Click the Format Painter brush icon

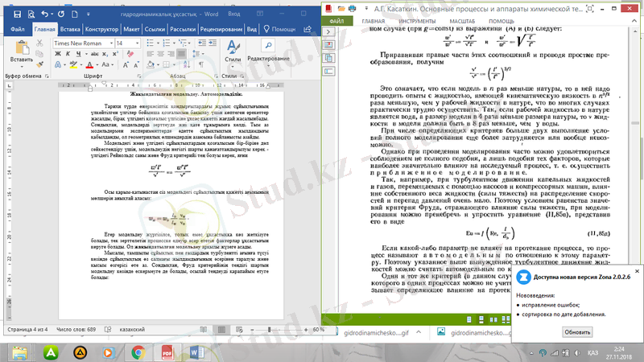[x=40, y=65]
